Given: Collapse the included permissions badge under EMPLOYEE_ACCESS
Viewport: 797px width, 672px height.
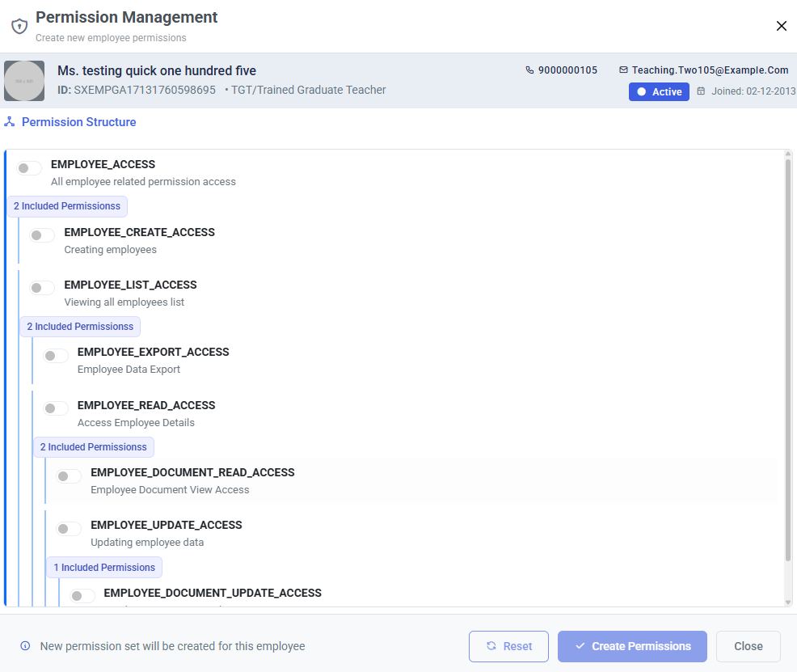Looking at the screenshot, I should (x=67, y=206).
